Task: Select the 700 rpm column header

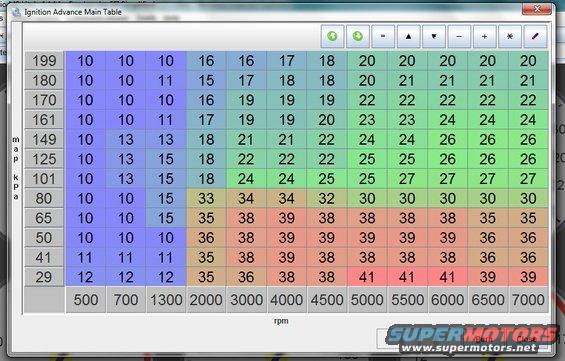Action: click(126, 300)
